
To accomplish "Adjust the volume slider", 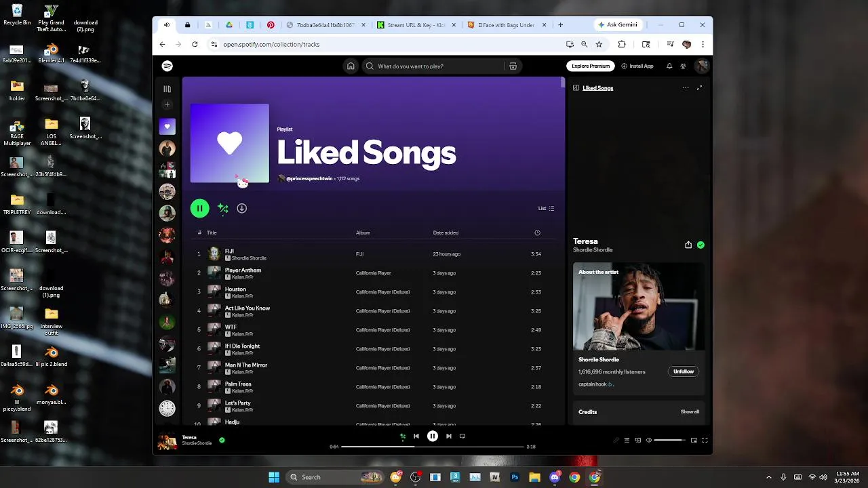I will point(670,441).
